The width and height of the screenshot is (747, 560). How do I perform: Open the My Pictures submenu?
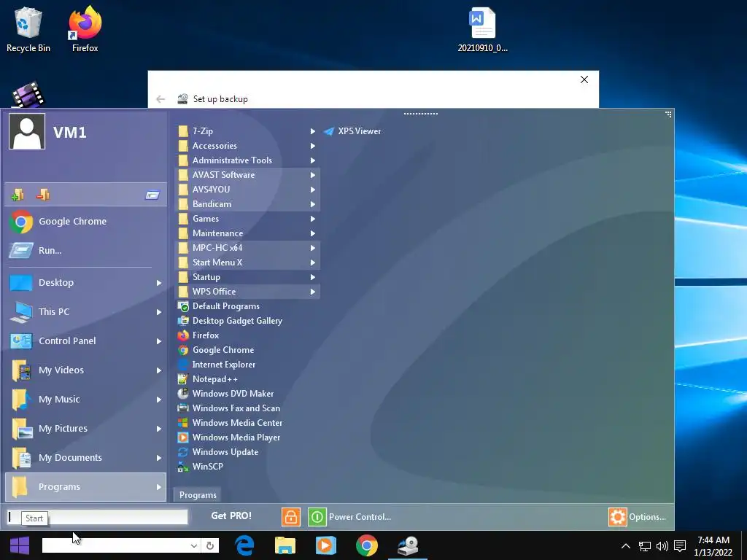(x=86, y=429)
